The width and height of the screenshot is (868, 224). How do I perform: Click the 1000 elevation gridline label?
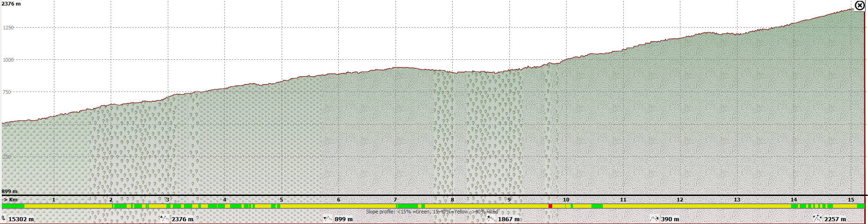coord(8,60)
